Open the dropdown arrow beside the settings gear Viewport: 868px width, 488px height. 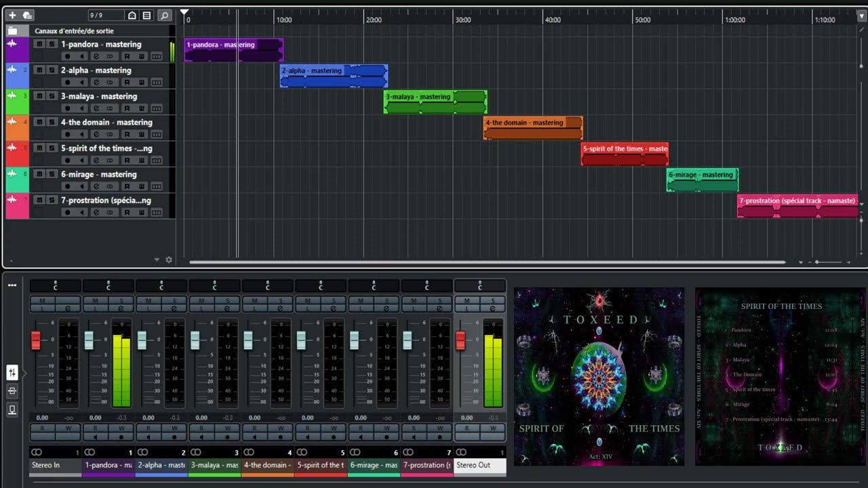[157, 260]
